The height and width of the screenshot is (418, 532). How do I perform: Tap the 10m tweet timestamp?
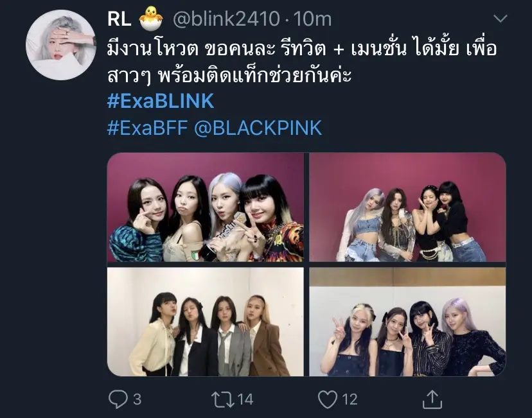click(x=312, y=19)
